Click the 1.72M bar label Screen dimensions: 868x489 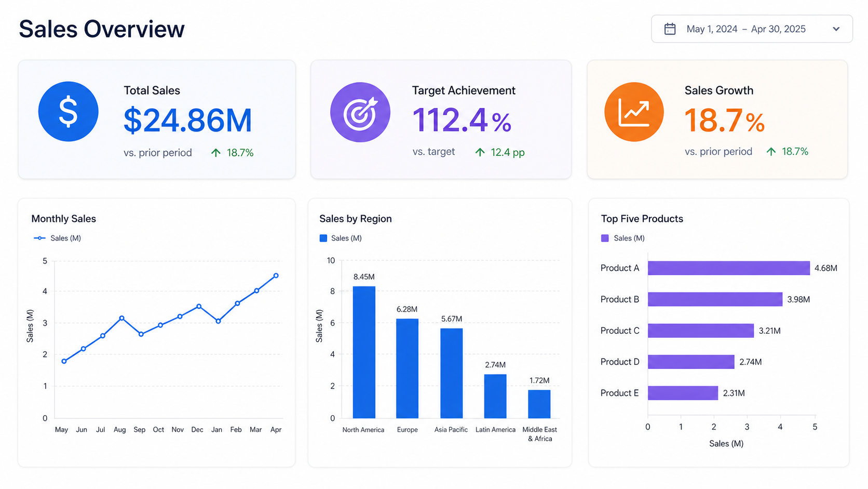coord(539,380)
